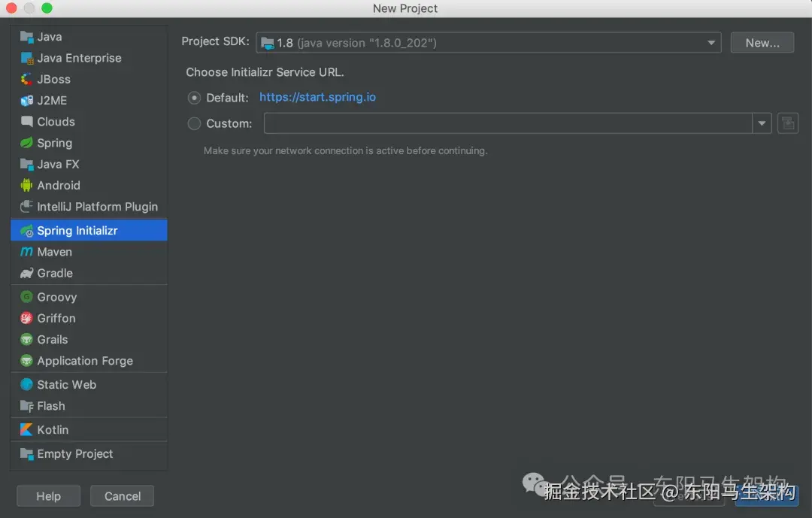Viewport: 812px width, 518px height.
Task: Click the Clouds label
Action: click(56, 122)
